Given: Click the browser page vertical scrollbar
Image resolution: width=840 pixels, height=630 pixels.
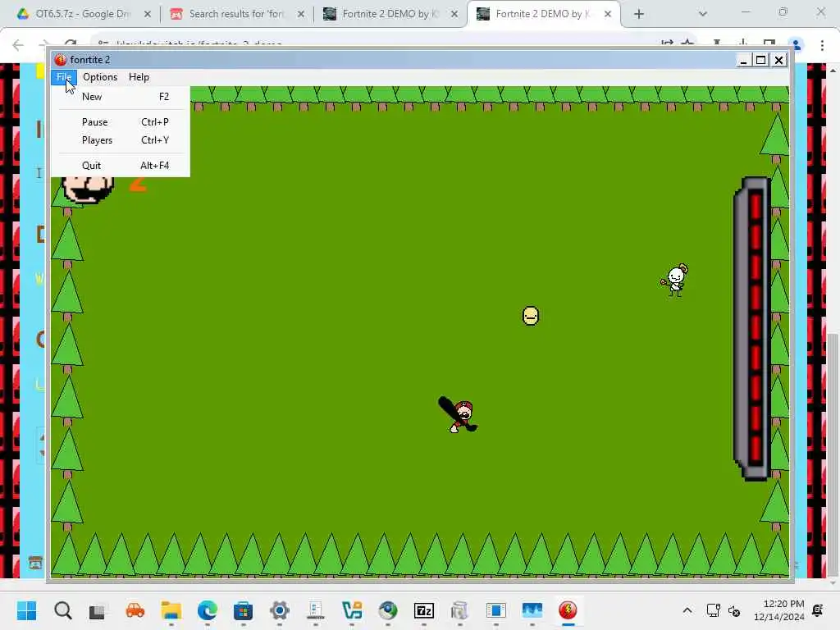Looking at the screenshot, I should coord(833,455).
